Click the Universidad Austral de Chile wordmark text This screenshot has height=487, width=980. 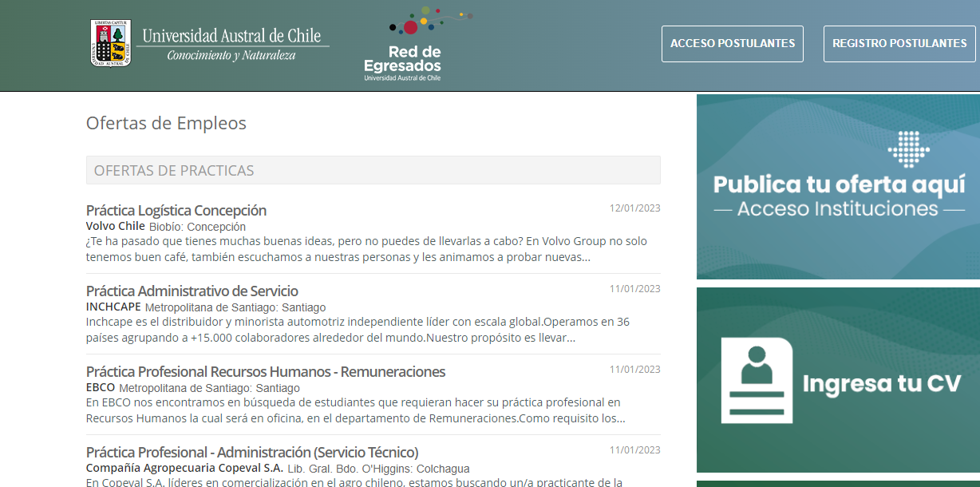pos(231,36)
